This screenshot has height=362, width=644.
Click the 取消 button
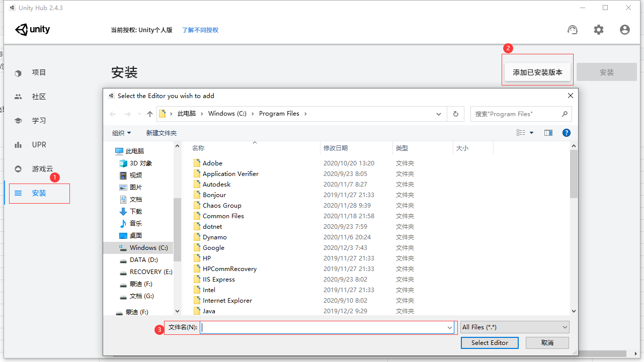point(547,342)
